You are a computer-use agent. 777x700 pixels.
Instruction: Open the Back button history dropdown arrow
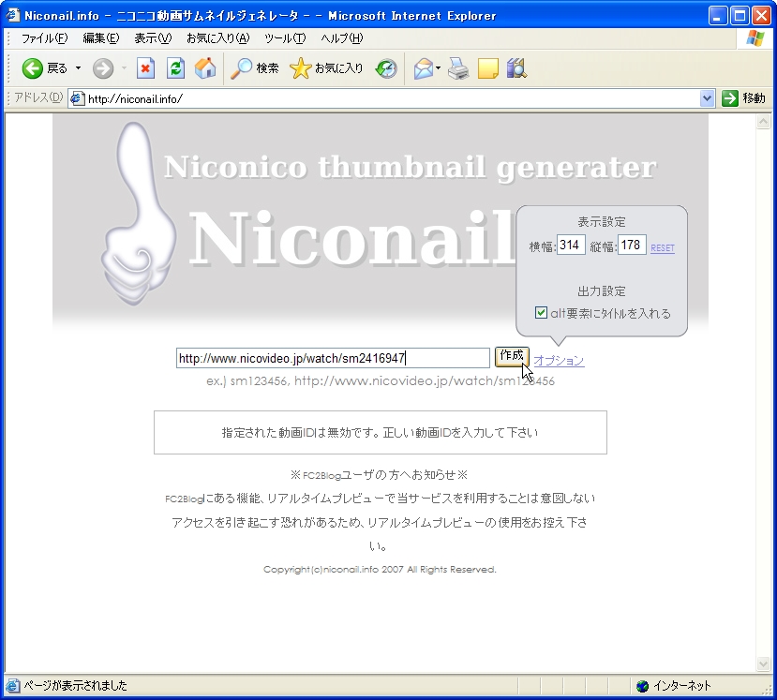tap(79, 68)
